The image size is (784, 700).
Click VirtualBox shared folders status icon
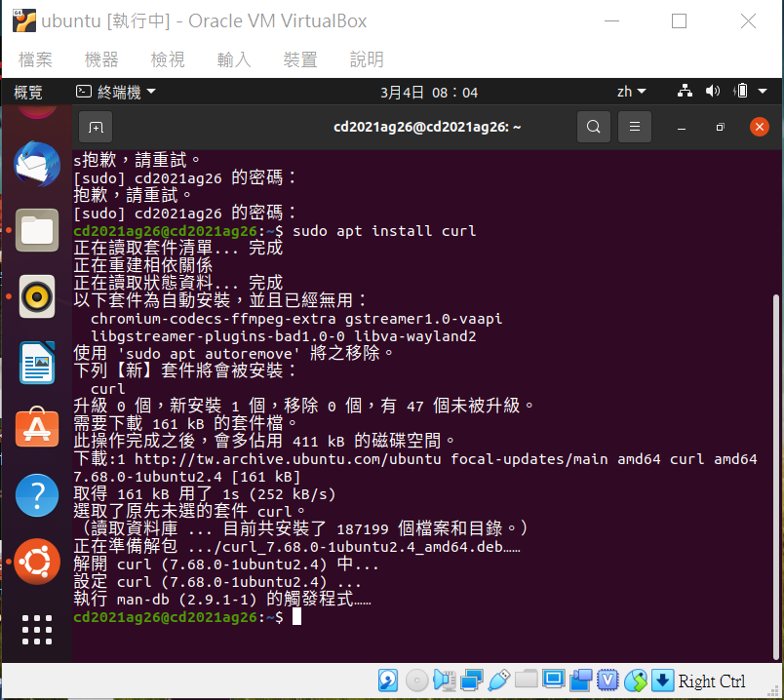[x=526, y=680]
